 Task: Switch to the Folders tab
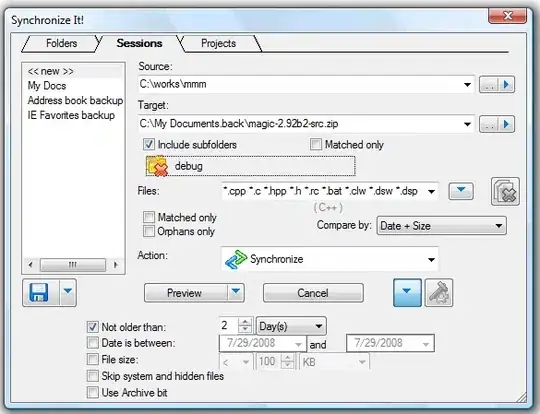[61, 43]
